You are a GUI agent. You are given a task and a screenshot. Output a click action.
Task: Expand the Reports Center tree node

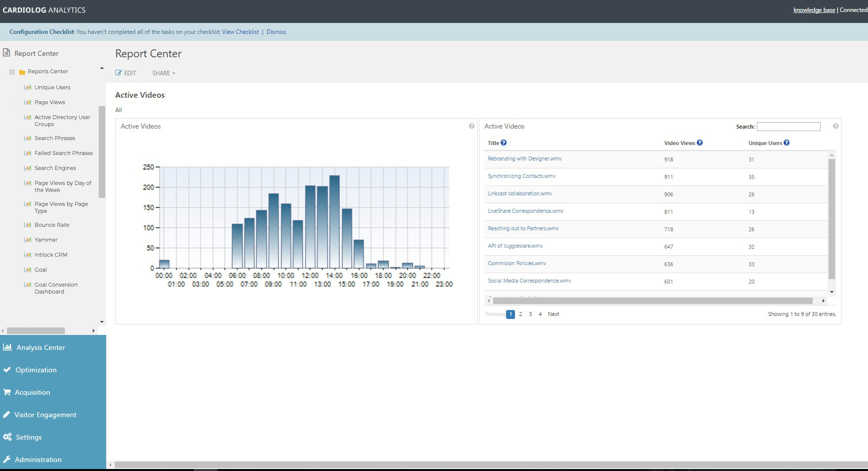12,72
